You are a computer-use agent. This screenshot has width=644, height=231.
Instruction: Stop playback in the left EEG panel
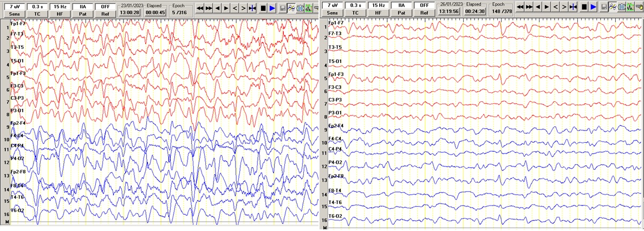[263, 8]
